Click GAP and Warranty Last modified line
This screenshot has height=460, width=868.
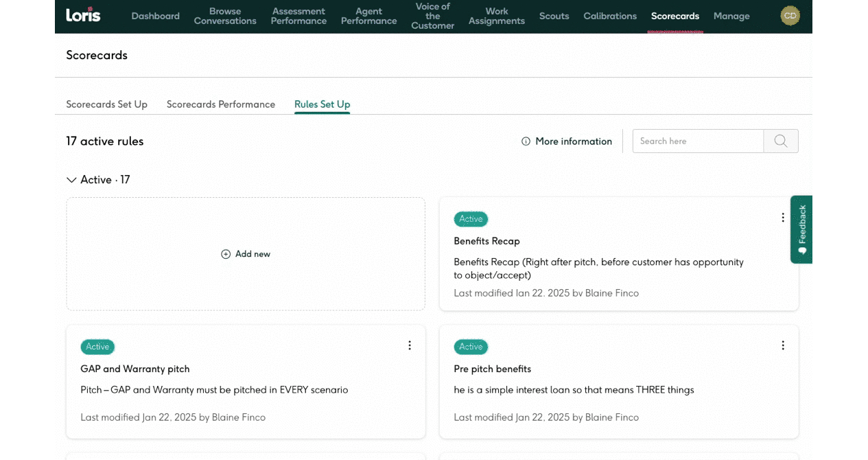tap(173, 417)
